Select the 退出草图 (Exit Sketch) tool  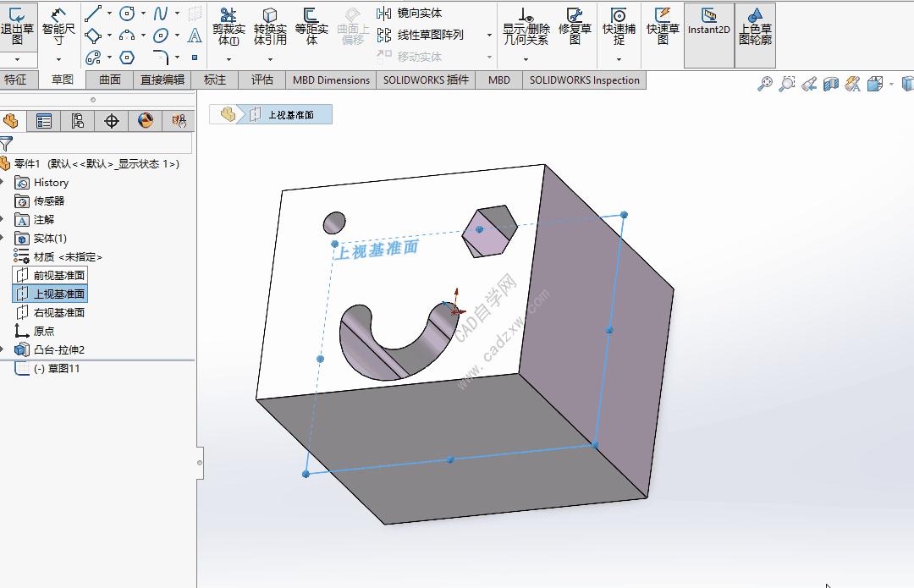[19, 25]
